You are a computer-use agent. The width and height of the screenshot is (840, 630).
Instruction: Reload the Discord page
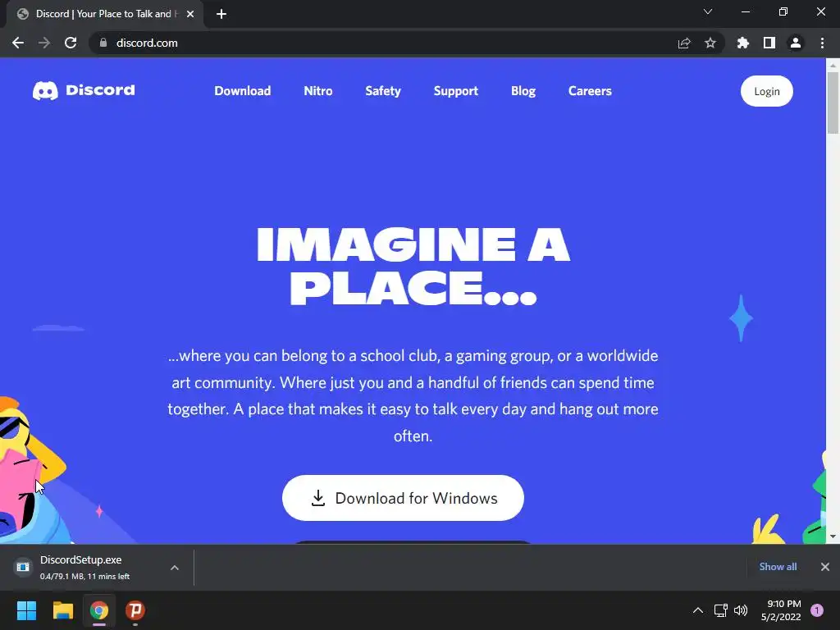coord(71,43)
